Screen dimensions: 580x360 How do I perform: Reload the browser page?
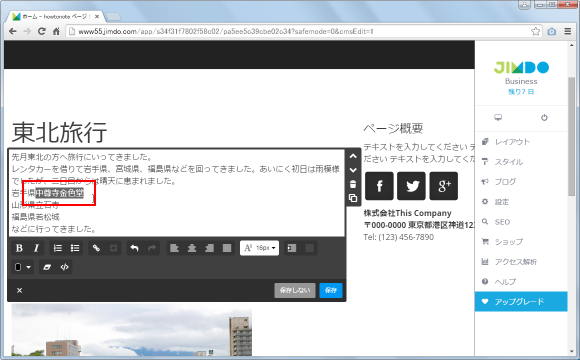tap(42, 31)
